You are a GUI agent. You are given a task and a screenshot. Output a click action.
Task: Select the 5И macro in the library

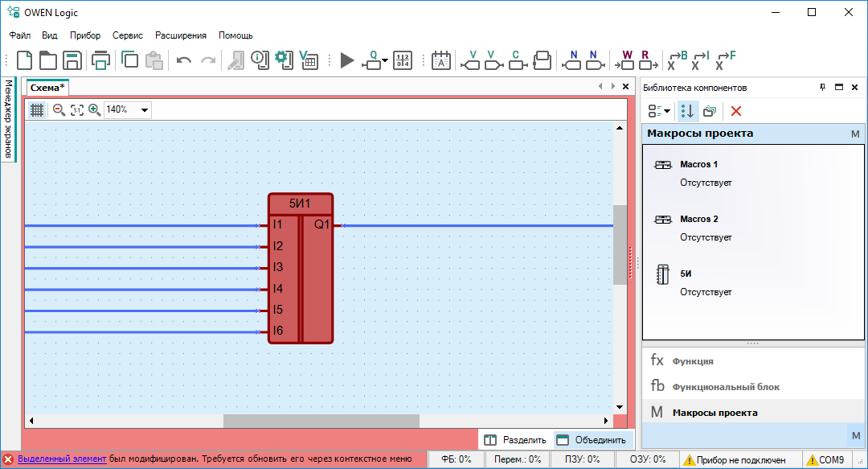[686, 274]
